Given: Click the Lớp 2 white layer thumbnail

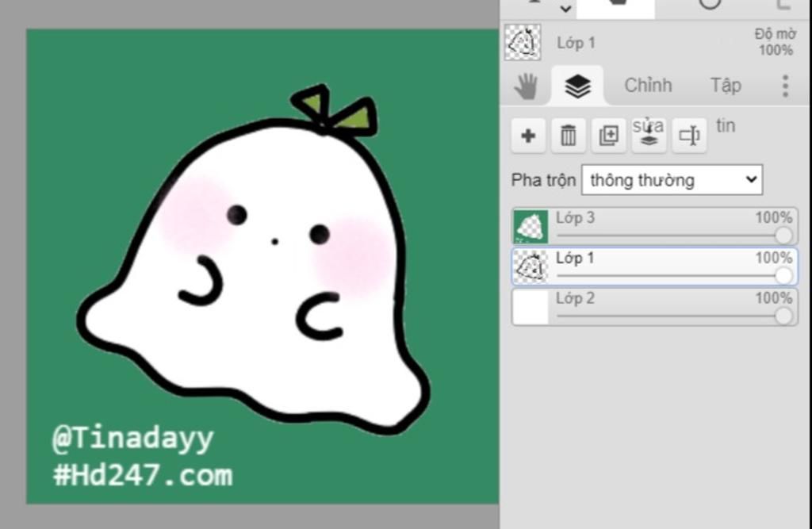Looking at the screenshot, I should tap(530, 307).
